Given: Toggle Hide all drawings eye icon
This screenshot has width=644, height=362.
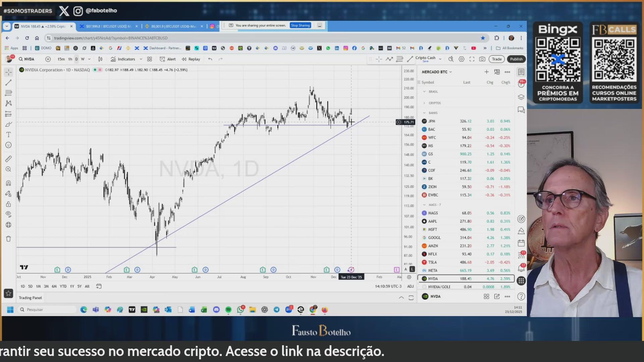Looking at the screenshot, I should (x=9, y=214).
